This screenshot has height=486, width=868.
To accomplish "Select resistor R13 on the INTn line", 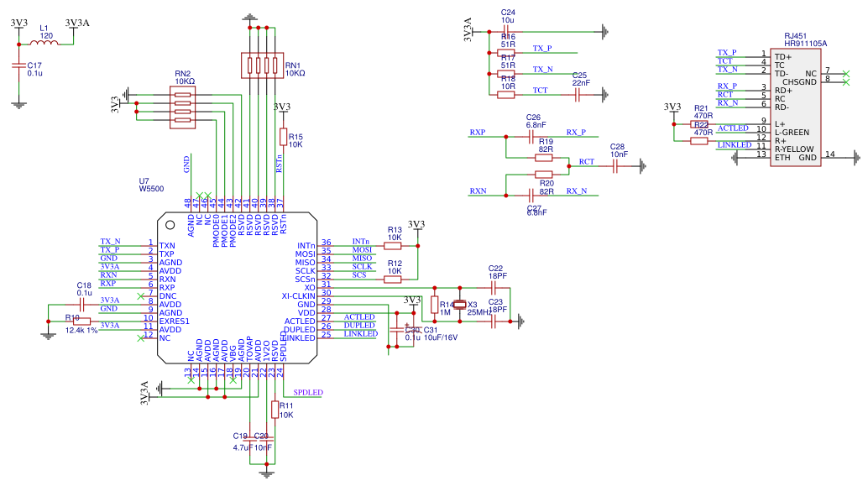I will [393, 246].
